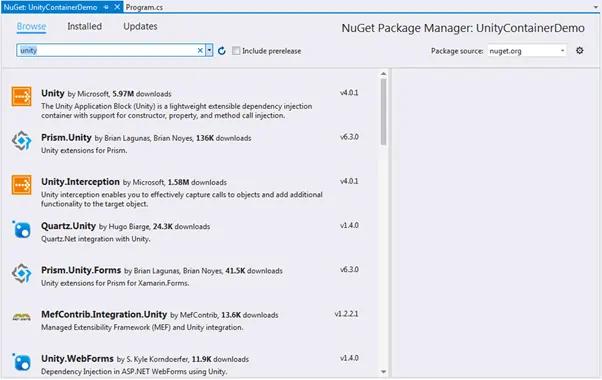Refresh the package search results

[x=222, y=51]
